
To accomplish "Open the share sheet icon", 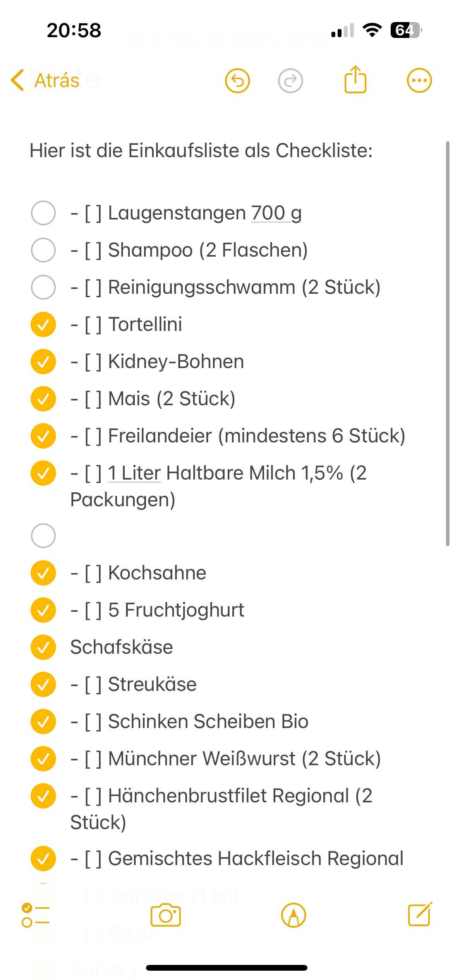I will (355, 80).
